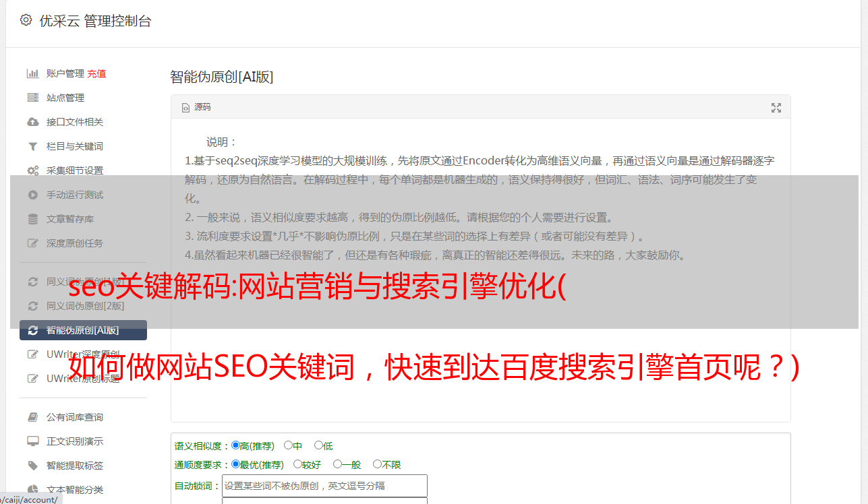The height and width of the screenshot is (504, 868).
Task: Click the 自动锁词 input field
Action: (324, 486)
